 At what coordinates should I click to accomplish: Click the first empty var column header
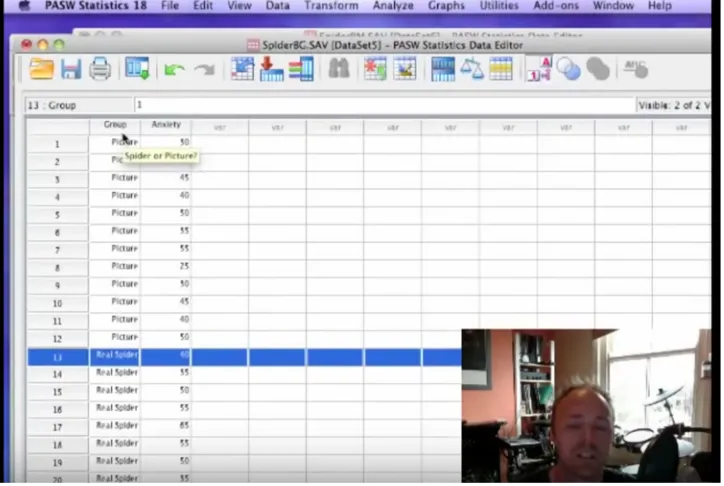pyautogui.click(x=220, y=127)
